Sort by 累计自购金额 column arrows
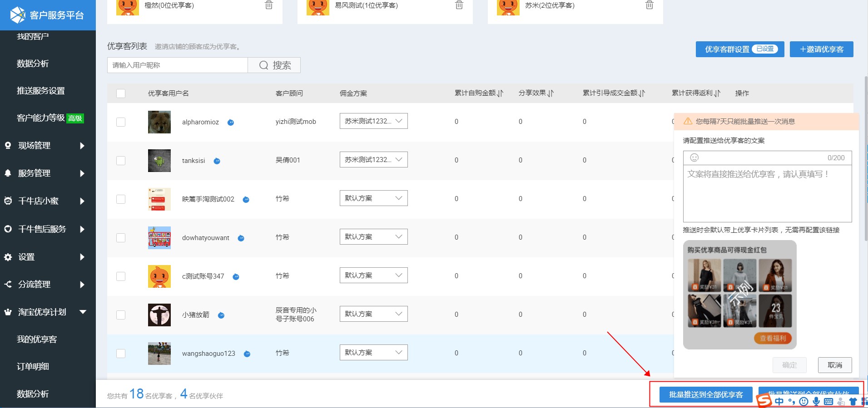Viewport: 868px width, 408px height. pyautogui.click(x=500, y=93)
